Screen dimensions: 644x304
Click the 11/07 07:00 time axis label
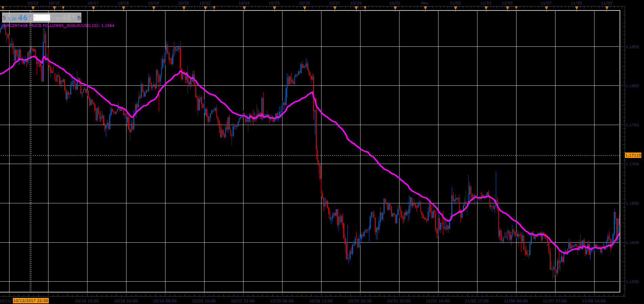(555, 301)
